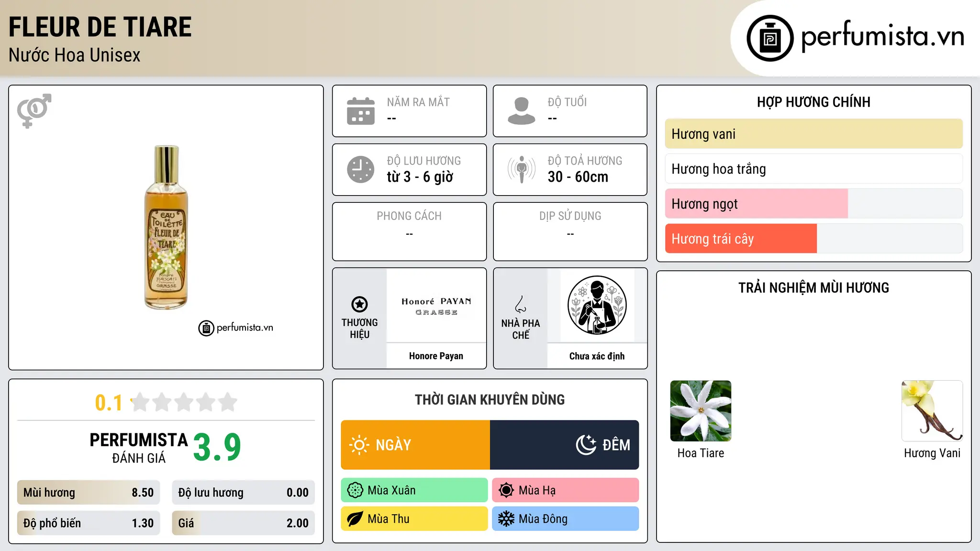This screenshot has width=980, height=551.
Task: Click the Hoa Tiare note caption
Action: tap(701, 453)
